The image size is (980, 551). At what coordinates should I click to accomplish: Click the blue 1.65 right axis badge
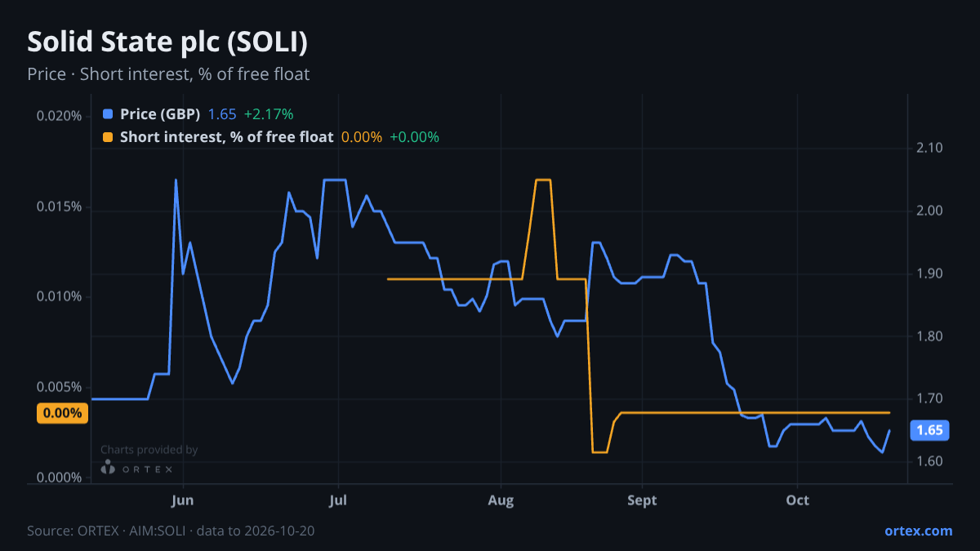pos(929,430)
